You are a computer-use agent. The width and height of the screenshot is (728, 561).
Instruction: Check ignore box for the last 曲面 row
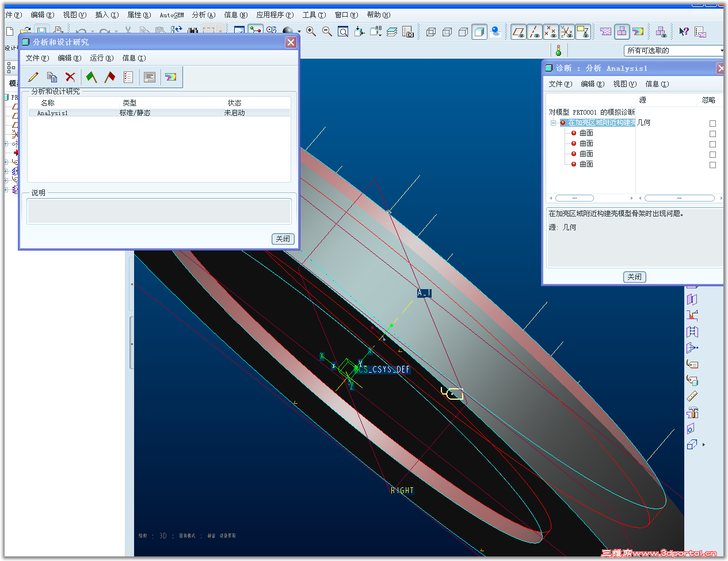712,165
